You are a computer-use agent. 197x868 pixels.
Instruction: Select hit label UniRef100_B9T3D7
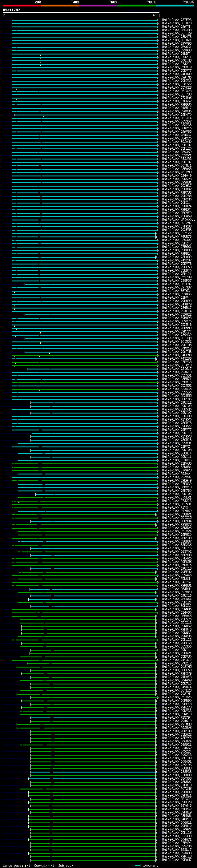(177, 287)
